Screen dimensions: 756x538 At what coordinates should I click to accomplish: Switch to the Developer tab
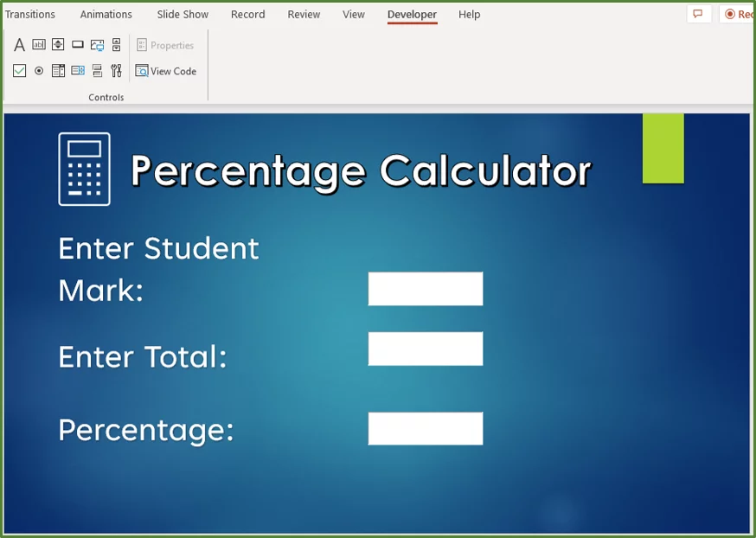[412, 15]
